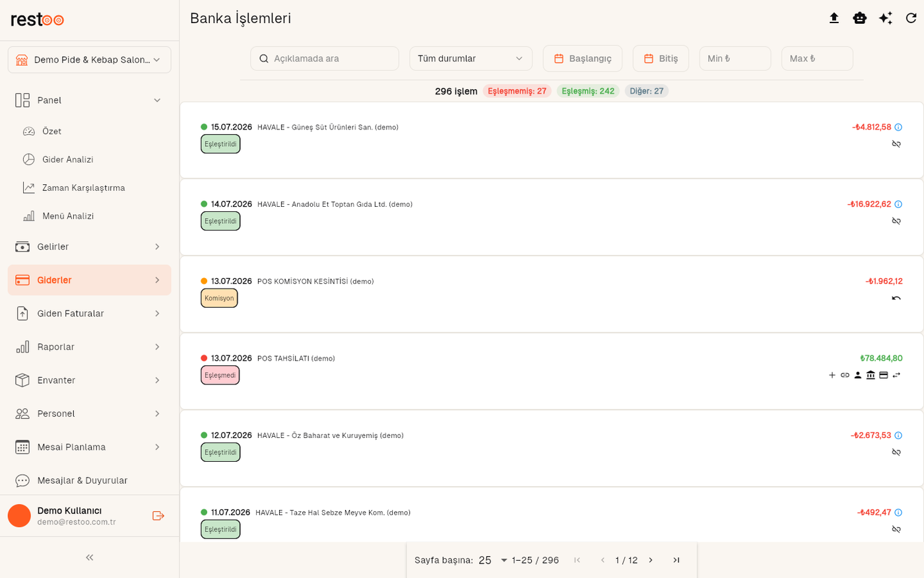The image size is (924, 578).
Task: Click the link icon on POS TAHSİLATI row
Action: [845, 375]
